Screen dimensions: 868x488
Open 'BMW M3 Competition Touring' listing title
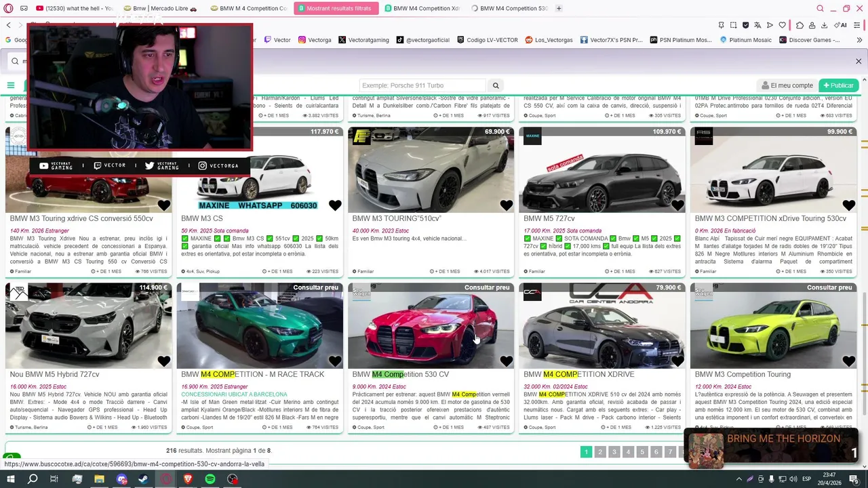[743, 374]
